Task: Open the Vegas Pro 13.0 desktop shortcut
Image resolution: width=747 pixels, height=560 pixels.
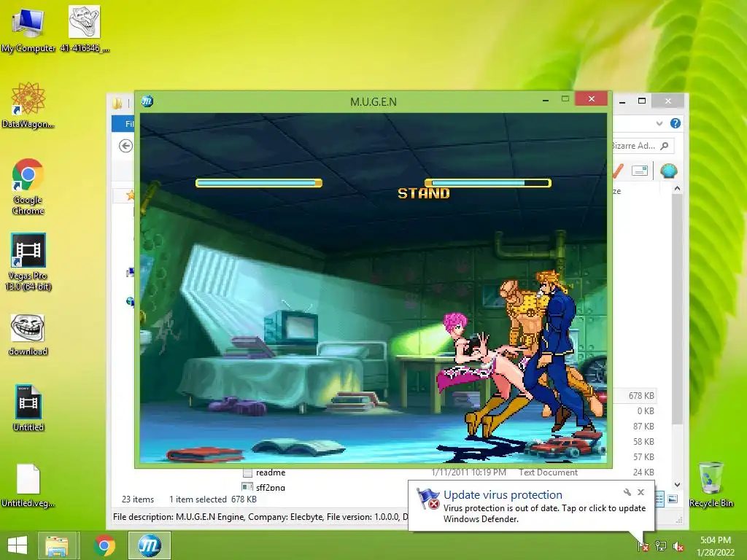Action: coord(28,262)
